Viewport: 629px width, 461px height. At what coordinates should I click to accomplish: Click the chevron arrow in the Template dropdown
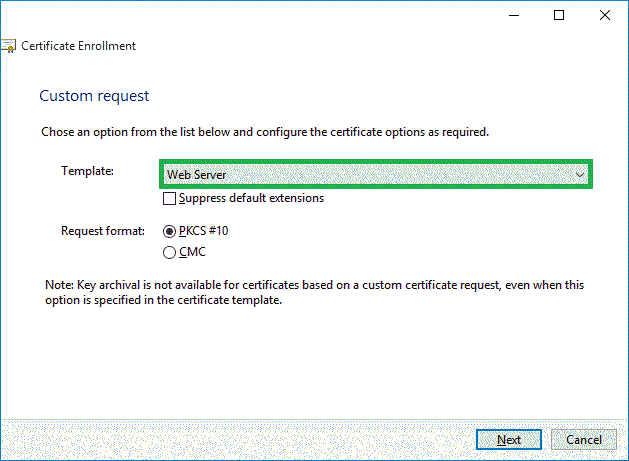click(579, 174)
